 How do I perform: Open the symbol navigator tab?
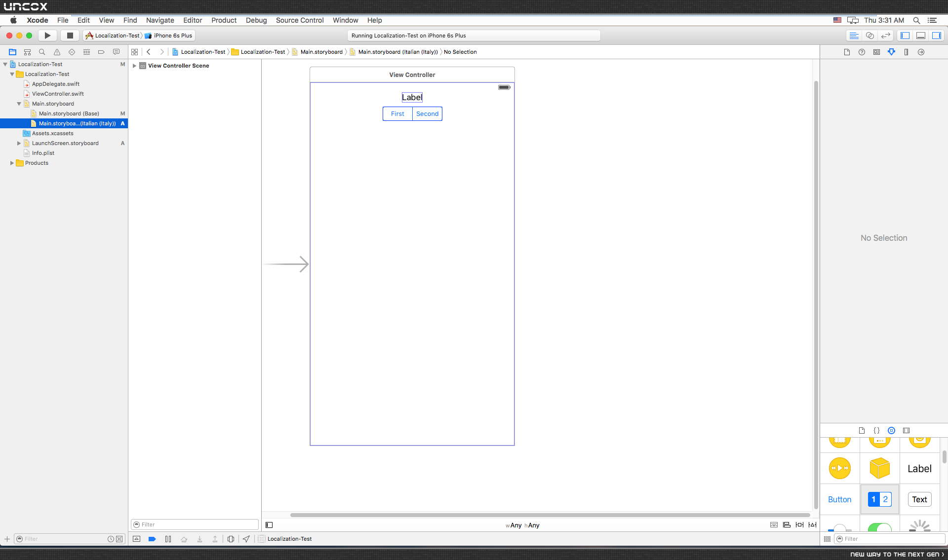click(27, 52)
